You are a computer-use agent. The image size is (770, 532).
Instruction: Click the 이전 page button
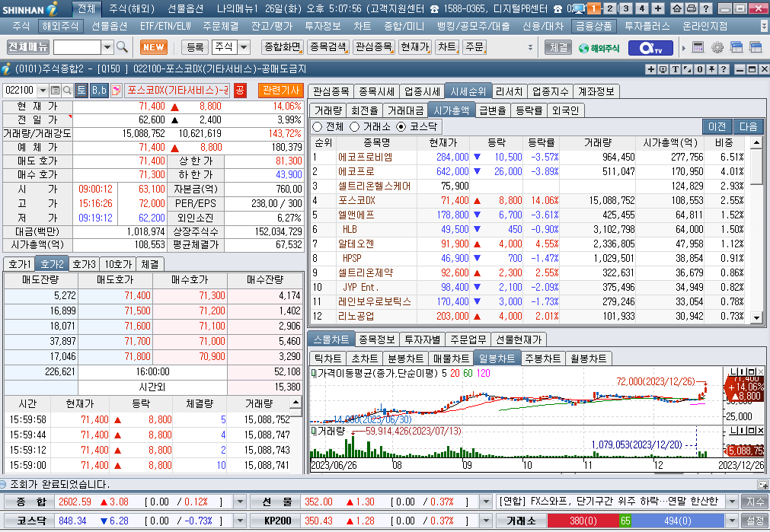tap(717, 126)
